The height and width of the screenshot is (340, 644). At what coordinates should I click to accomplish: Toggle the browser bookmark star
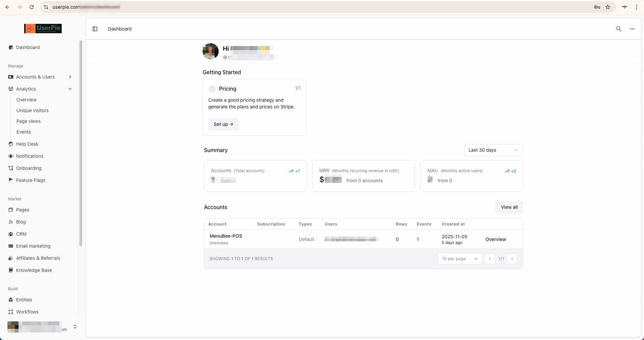[x=608, y=7]
